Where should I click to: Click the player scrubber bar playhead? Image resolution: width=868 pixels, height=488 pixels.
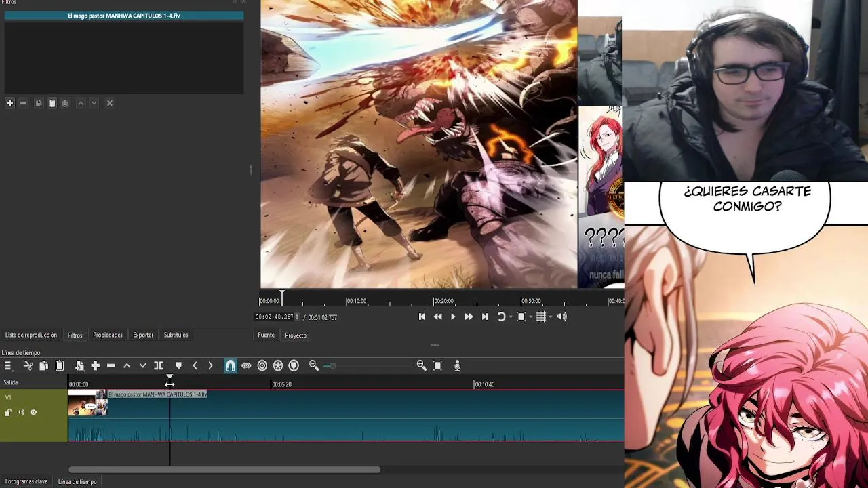(282, 297)
